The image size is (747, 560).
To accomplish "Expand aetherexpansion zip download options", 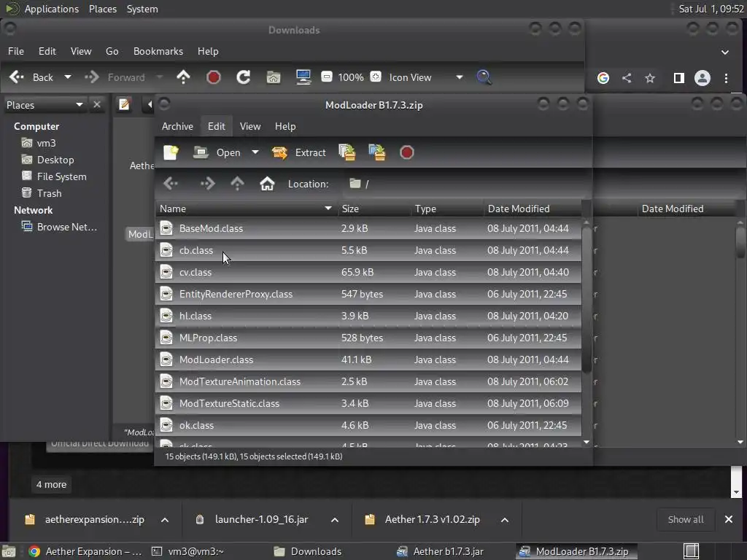I will click(x=165, y=519).
